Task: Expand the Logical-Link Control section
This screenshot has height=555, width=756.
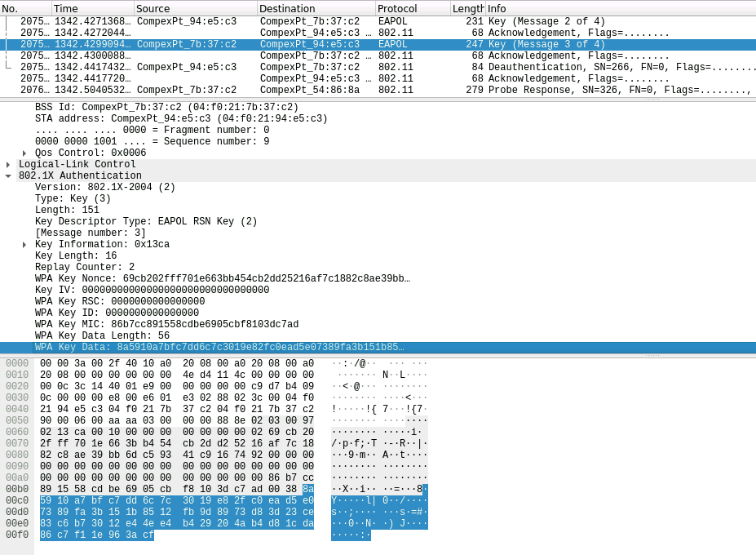Action: coord(8,165)
